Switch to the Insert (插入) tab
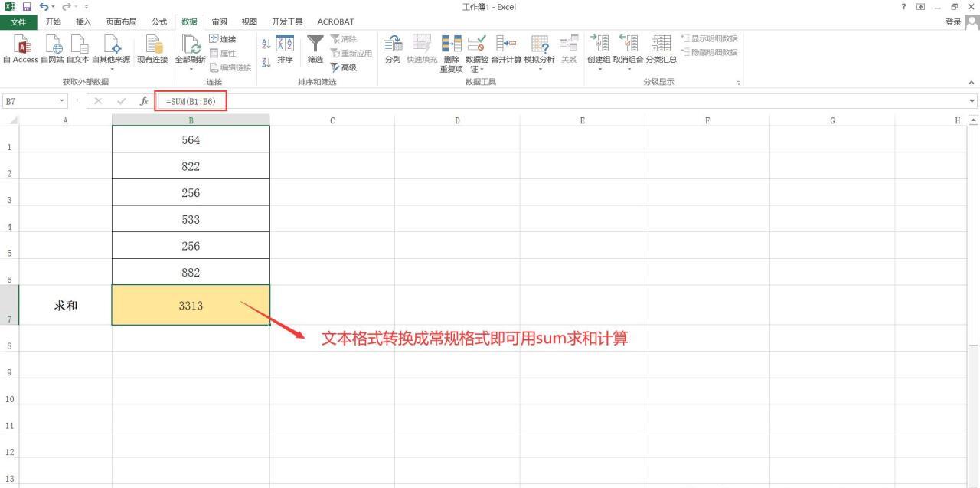The image size is (980, 488). pyautogui.click(x=83, y=22)
